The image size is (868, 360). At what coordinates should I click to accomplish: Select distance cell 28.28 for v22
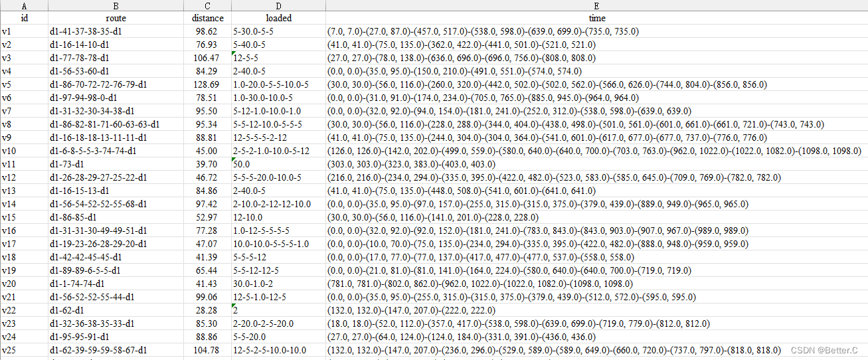207,310
